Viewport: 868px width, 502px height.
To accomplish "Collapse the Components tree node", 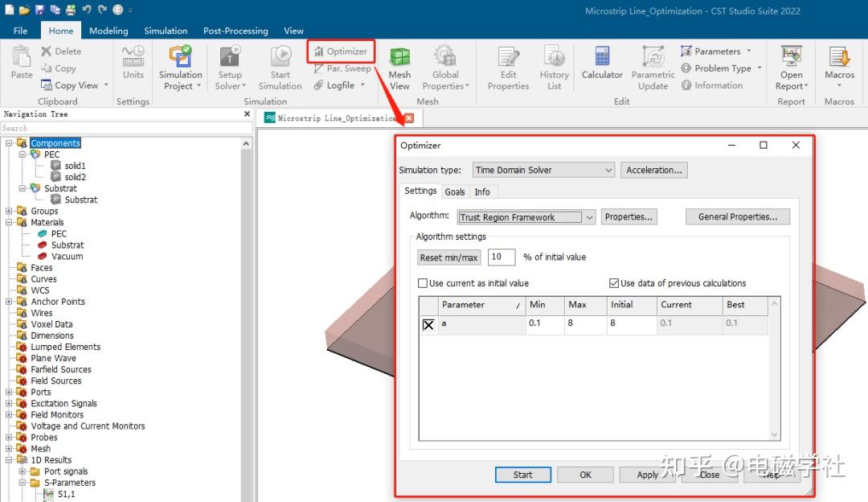I will coord(9,143).
